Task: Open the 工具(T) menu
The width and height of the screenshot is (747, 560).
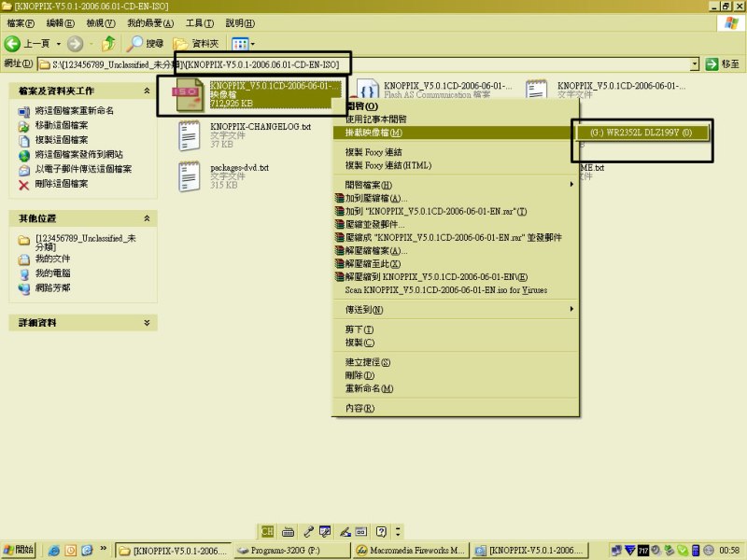Action: [x=200, y=22]
